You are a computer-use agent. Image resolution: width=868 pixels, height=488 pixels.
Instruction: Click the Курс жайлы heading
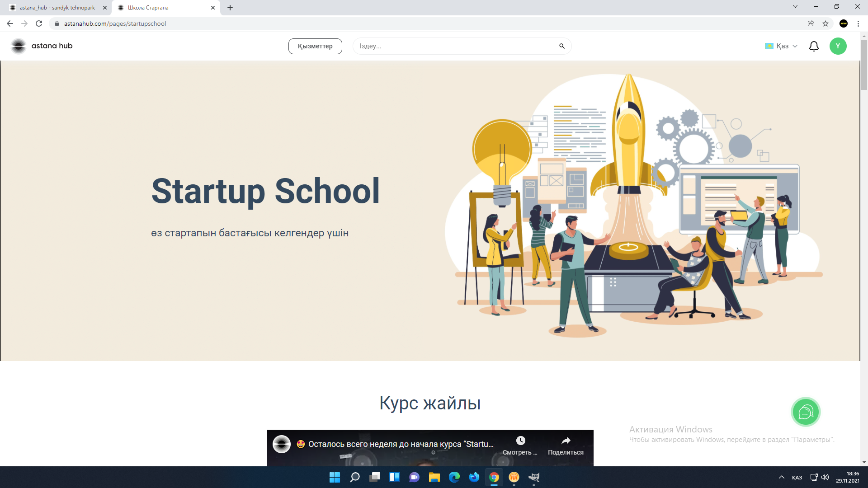tap(430, 403)
